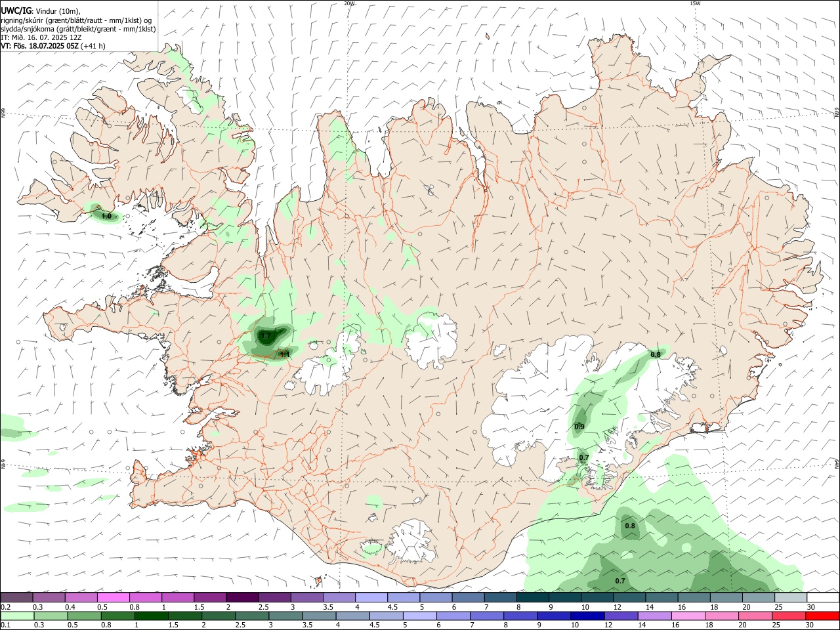840x630 pixels.
Task: Pick the dark teal 8 snow-scale swatch
Action: [533, 597]
